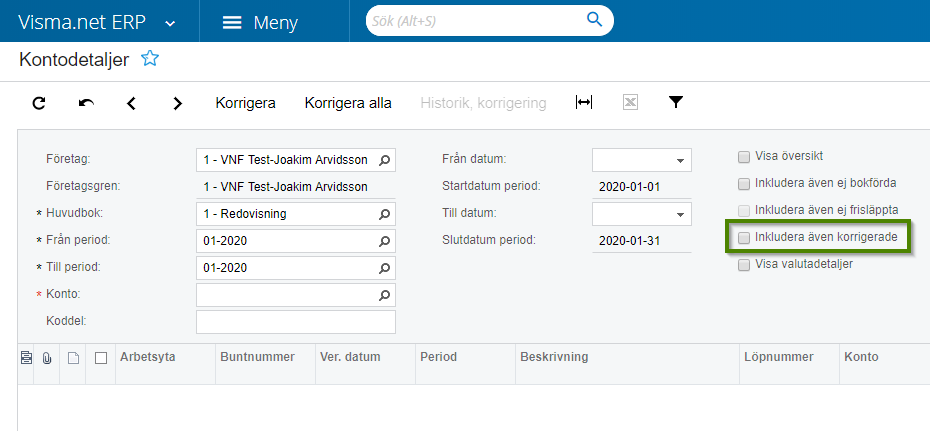
Task: Open the Från datum dropdown
Action: click(681, 160)
